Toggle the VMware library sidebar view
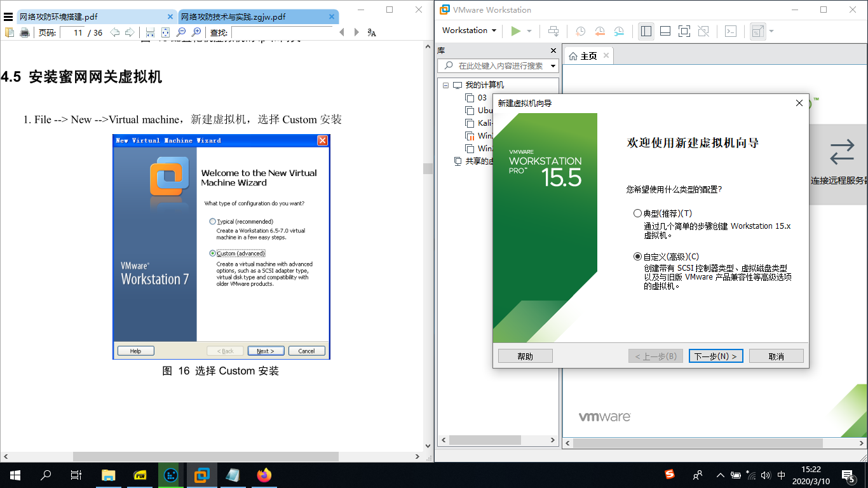Viewport: 868px width, 488px height. [x=646, y=30]
